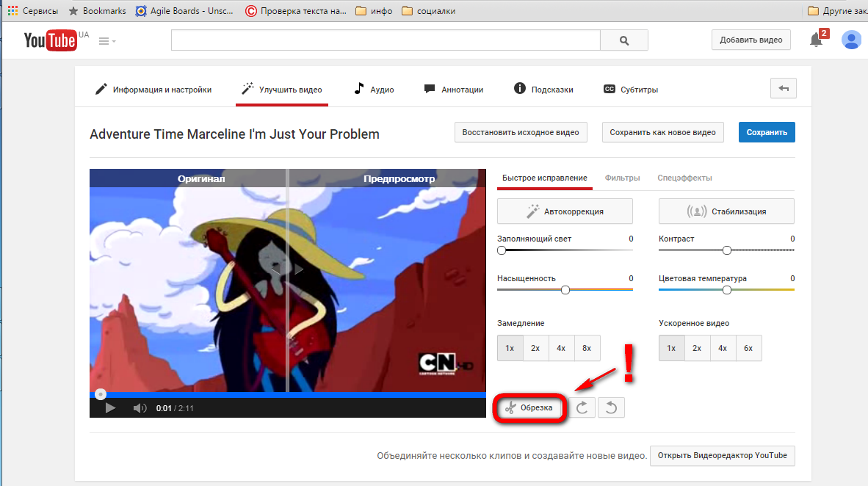Select the Быстрое исправление tab
The width and height of the screenshot is (868, 486).
coord(545,178)
